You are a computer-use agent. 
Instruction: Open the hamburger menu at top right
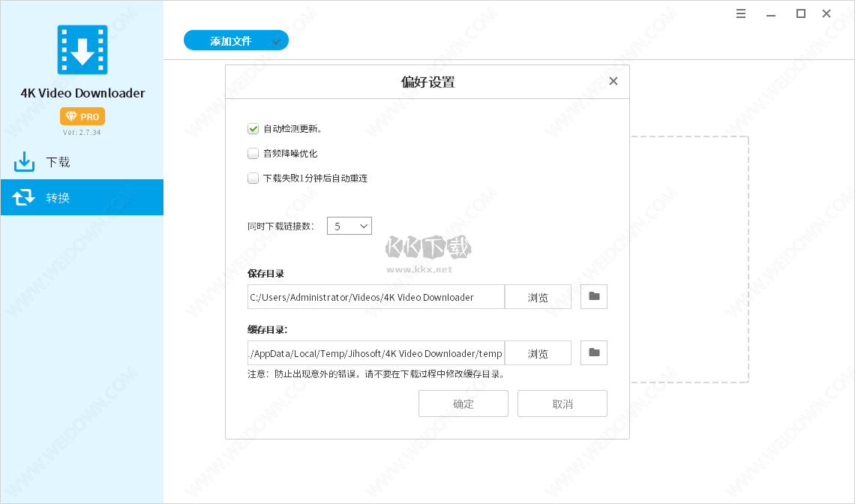point(741,13)
